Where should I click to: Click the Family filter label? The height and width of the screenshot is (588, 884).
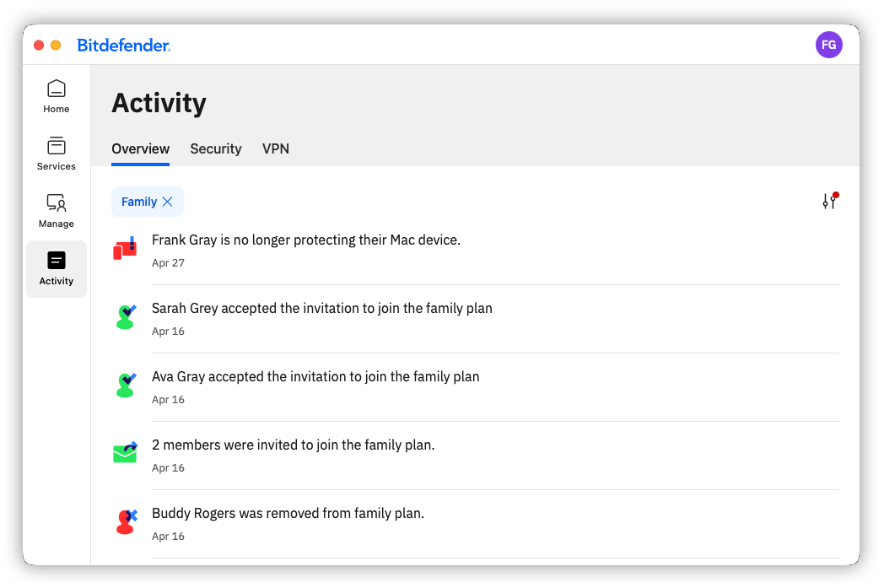[139, 202]
